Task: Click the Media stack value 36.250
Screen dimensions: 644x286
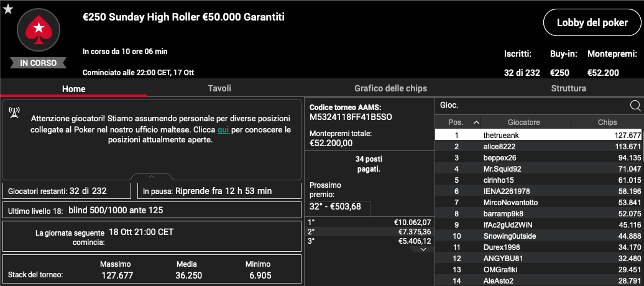Action: (x=187, y=275)
